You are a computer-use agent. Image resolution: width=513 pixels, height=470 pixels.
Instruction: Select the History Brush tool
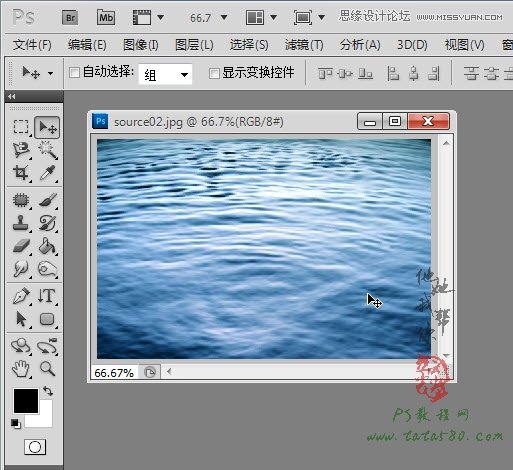48,223
